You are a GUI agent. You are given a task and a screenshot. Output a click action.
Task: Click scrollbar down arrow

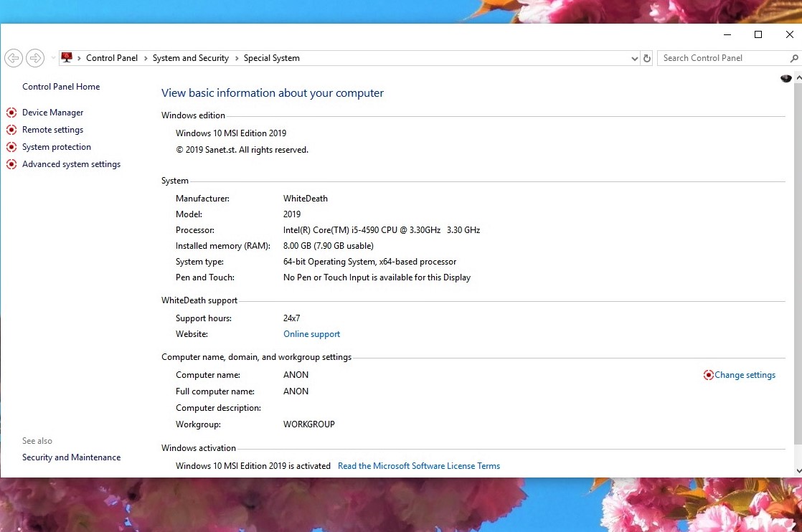tap(798, 471)
